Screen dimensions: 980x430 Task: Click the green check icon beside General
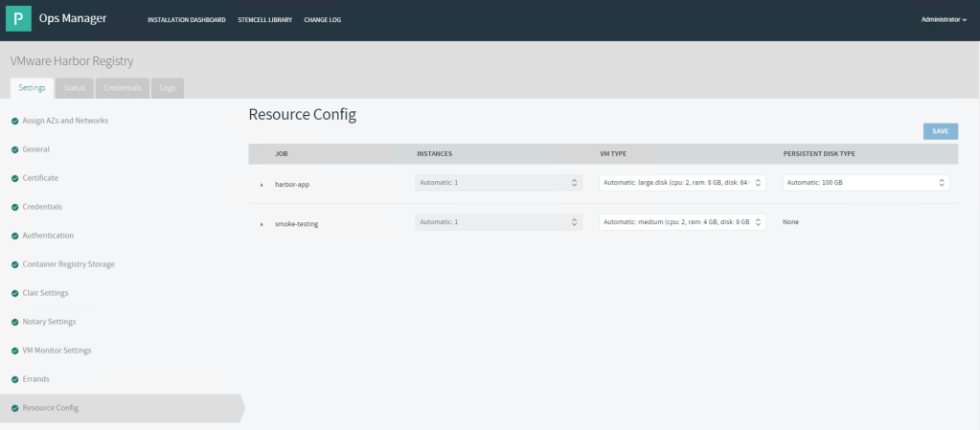(x=14, y=149)
